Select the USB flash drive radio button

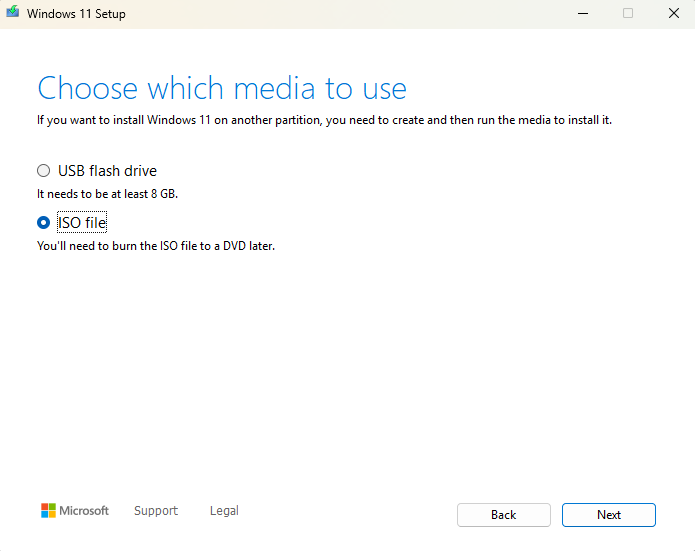coord(43,171)
